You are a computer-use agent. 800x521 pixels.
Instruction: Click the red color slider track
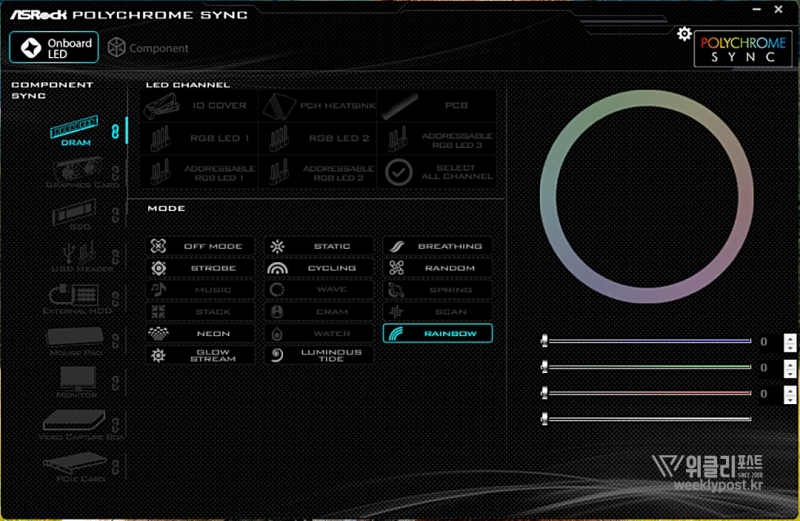tap(648, 393)
